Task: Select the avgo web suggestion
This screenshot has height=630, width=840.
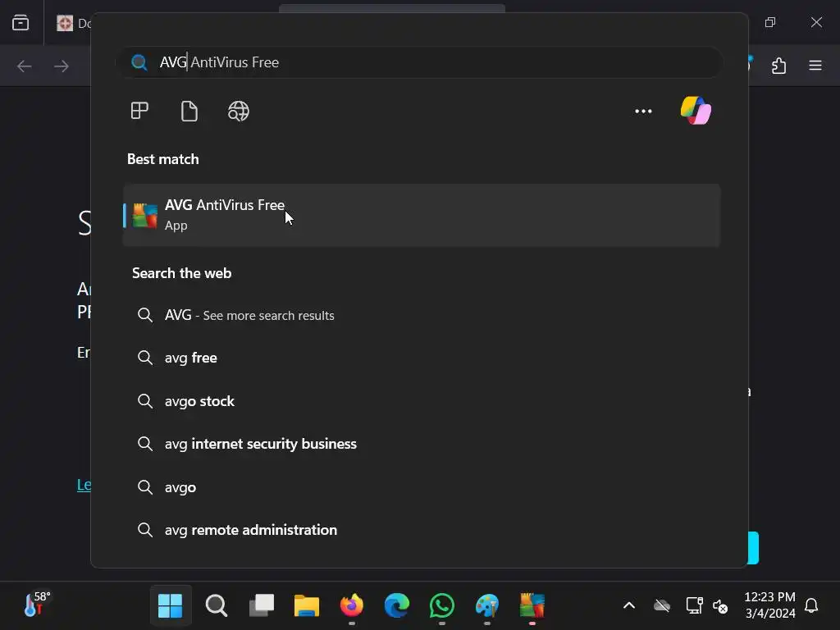Action: pos(422,487)
